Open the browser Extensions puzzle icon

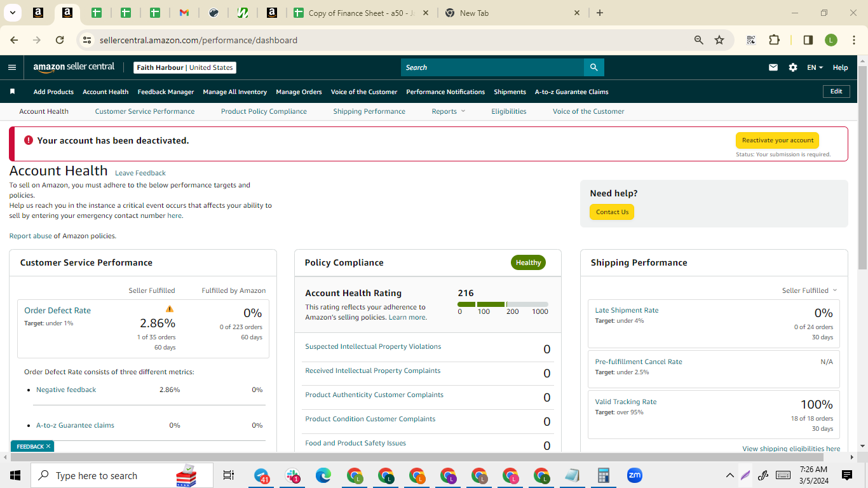(774, 40)
